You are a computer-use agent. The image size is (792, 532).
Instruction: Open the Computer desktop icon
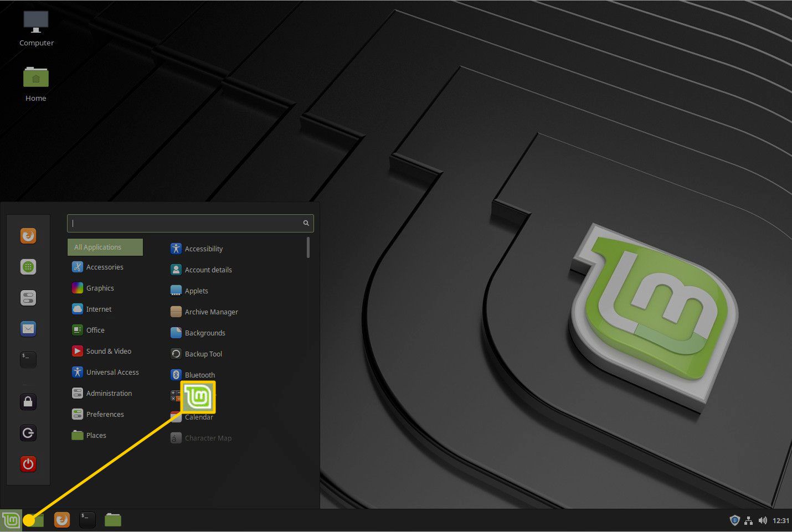pyautogui.click(x=36, y=28)
